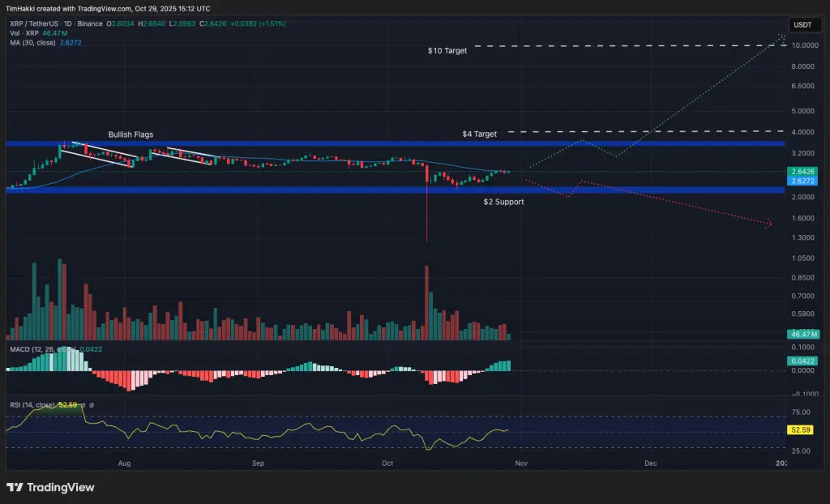830x504 pixels.
Task: Toggle the USDT price unit display
Action: coord(803,24)
